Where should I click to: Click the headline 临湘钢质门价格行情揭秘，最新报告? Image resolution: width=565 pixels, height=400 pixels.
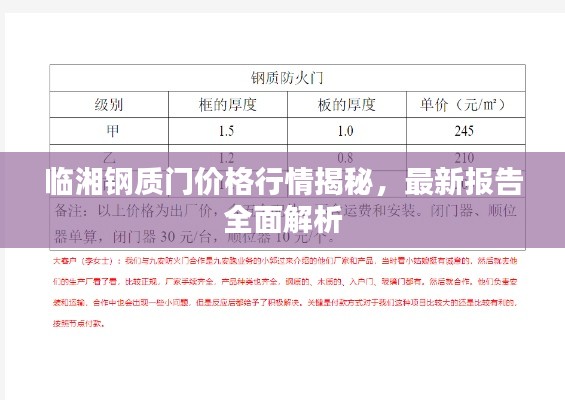point(284,182)
